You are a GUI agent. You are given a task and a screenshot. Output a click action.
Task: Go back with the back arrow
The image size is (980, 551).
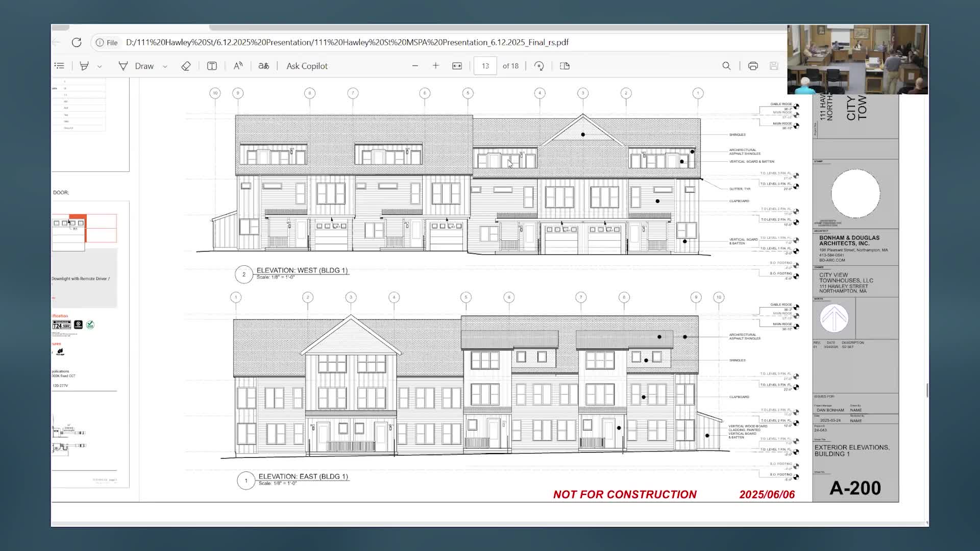click(x=56, y=42)
